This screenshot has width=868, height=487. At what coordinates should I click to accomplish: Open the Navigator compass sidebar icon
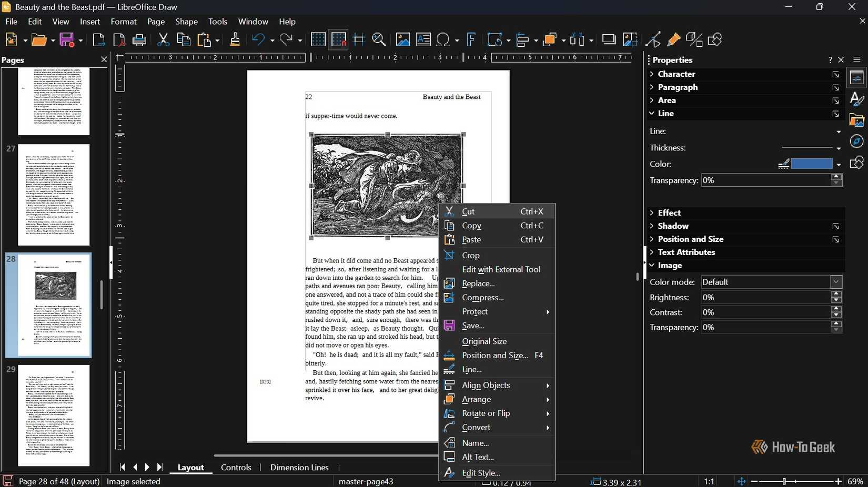tap(857, 141)
